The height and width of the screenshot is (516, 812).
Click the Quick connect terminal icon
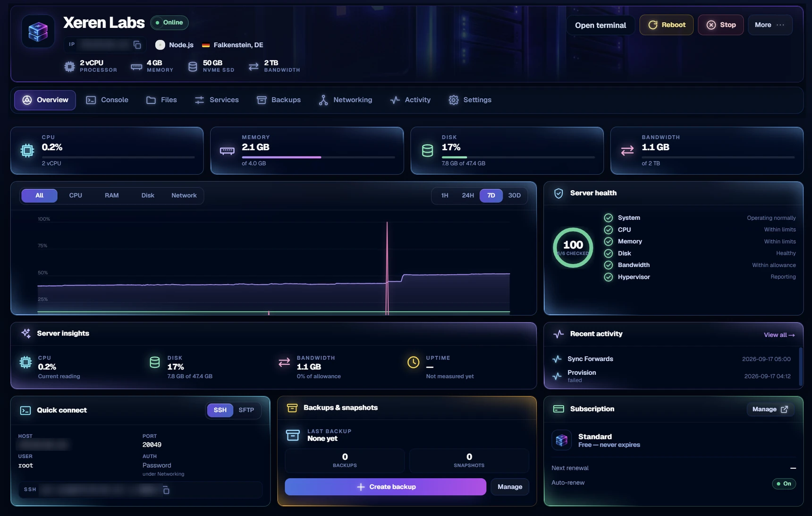[25, 410]
